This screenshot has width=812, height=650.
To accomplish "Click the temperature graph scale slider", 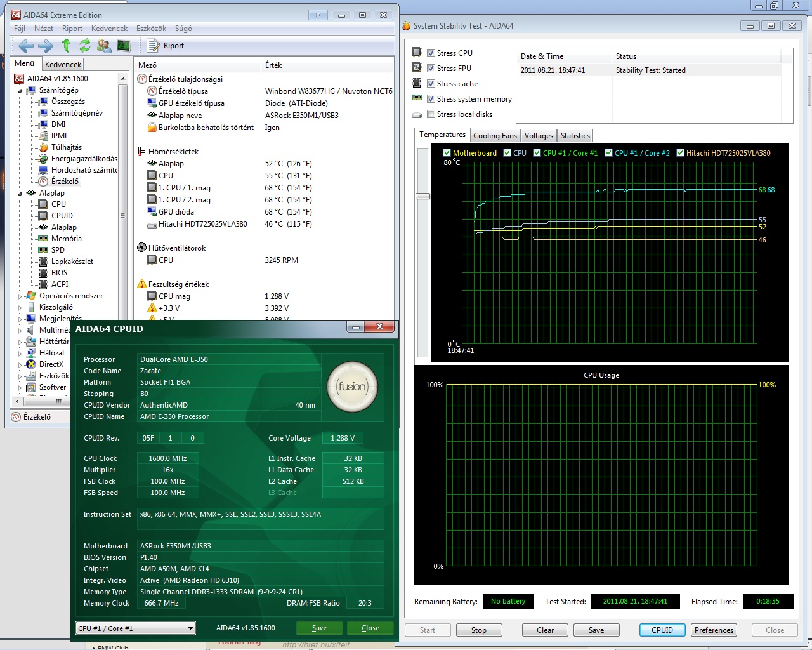I will coord(422,196).
